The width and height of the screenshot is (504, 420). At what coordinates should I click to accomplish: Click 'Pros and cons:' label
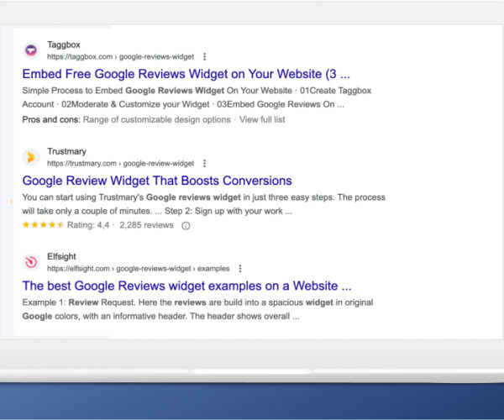click(51, 120)
